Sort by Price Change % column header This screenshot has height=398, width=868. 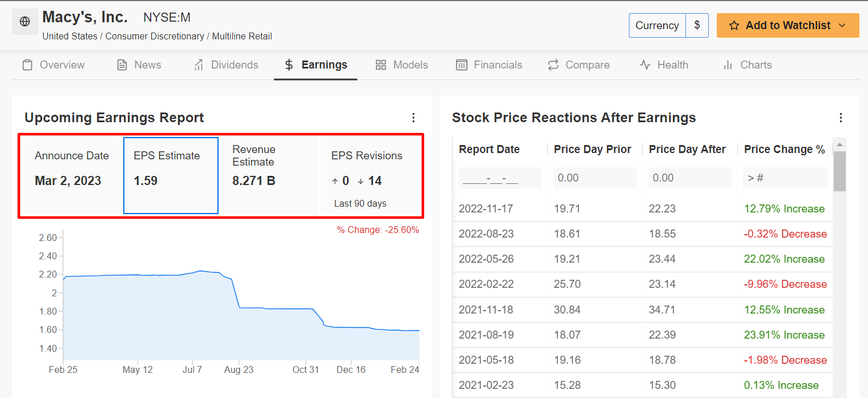[785, 150]
